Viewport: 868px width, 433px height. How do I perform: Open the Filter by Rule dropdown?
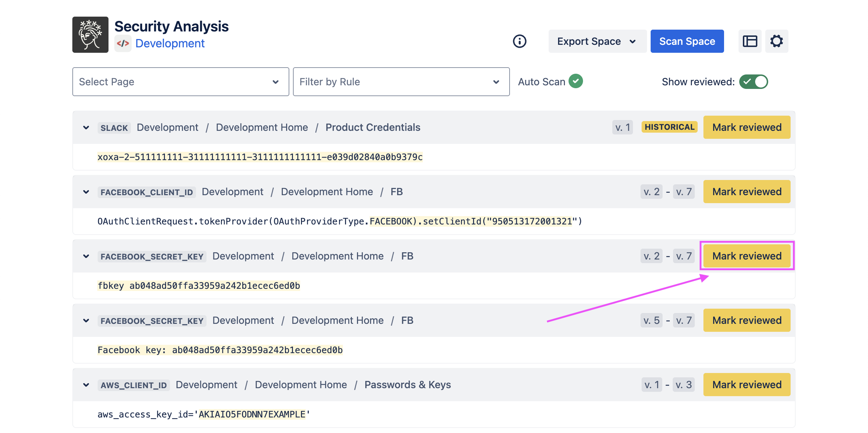tap(401, 82)
